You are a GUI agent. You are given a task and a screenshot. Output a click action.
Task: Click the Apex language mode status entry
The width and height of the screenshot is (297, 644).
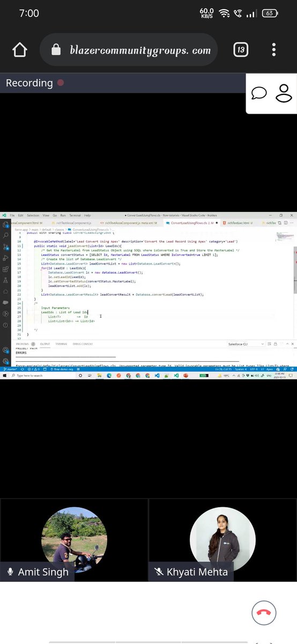pos(270,369)
